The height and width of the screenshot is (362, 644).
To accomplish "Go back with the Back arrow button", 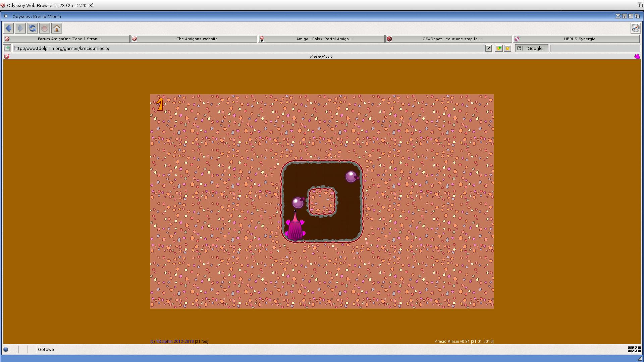I will point(8,28).
